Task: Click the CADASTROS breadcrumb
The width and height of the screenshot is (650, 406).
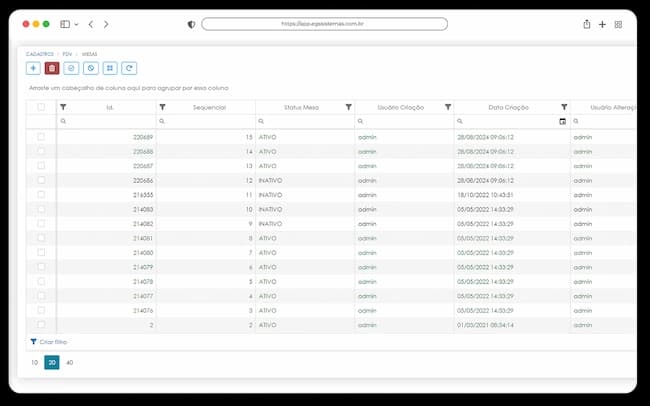Action: click(39, 54)
